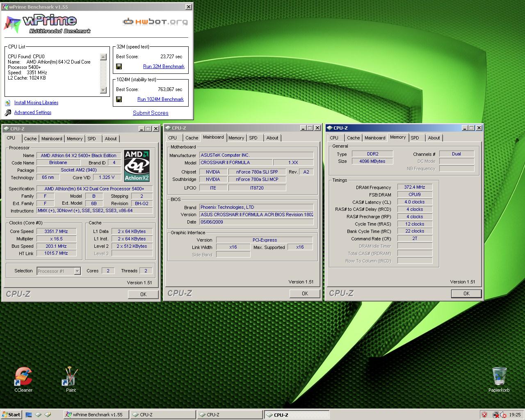Viewport: 525px width, 420px height.
Task: Switch to SPD tab in the CPU window
Action: (92, 139)
